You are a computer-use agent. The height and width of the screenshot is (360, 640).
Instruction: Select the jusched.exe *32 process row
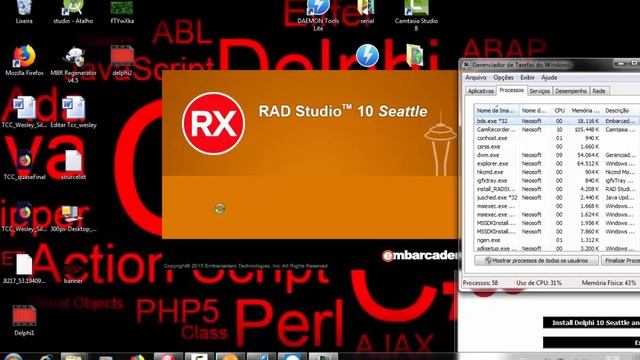point(557,198)
